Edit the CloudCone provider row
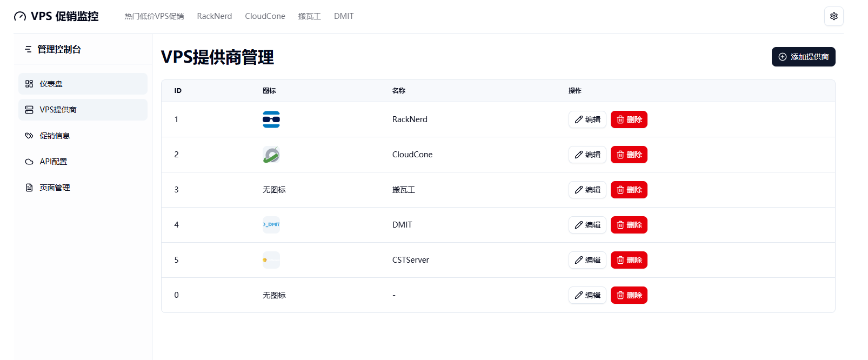This screenshot has height=360, width=868. pos(587,155)
